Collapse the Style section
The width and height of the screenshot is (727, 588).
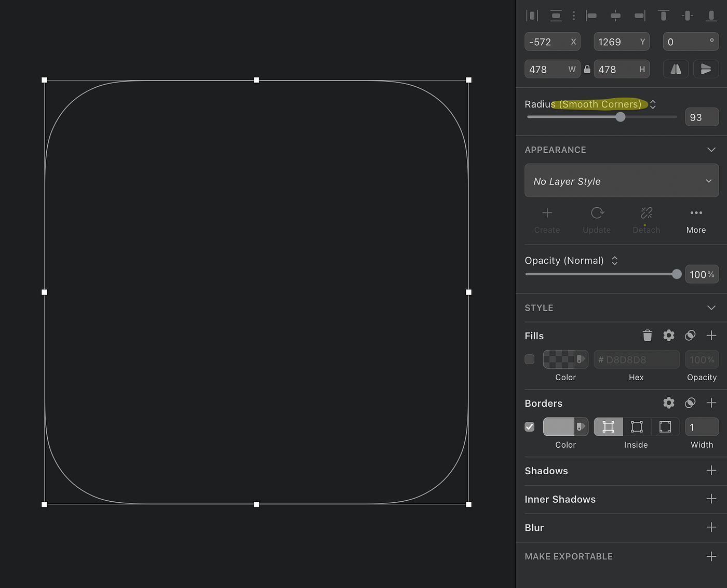click(x=711, y=308)
